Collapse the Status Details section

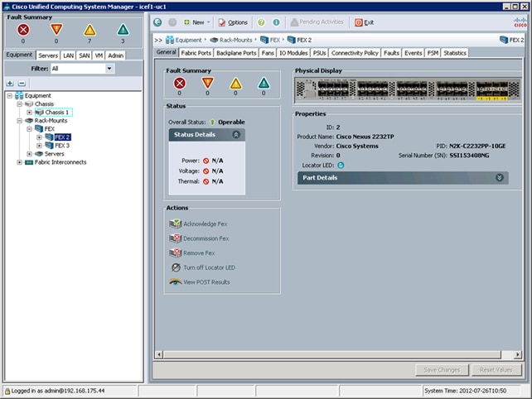click(x=236, y=135)
